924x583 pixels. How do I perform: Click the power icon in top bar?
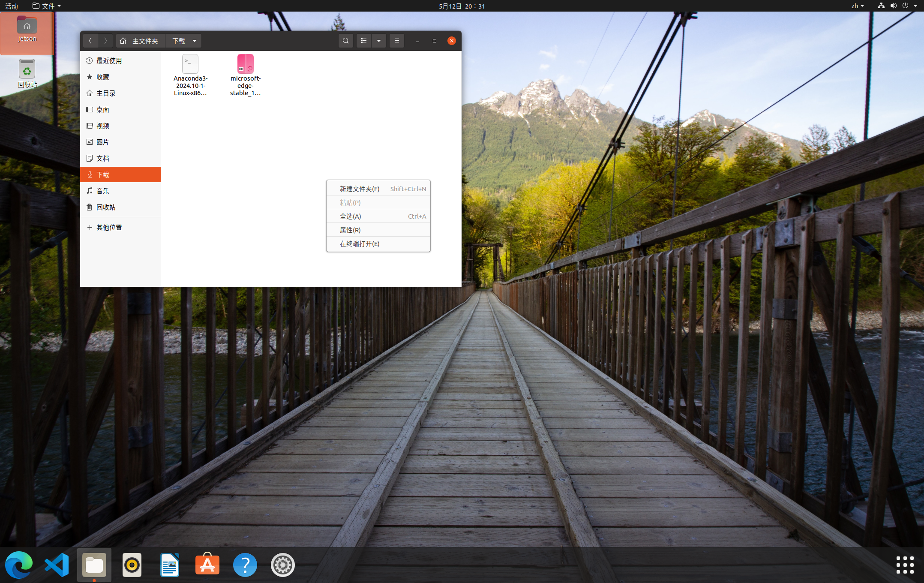(x=905, y=6)
